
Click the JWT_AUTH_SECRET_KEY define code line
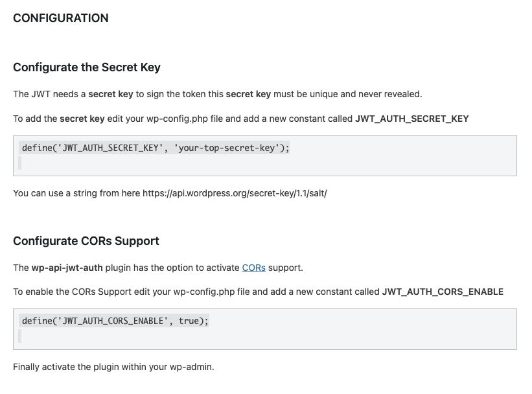[156, 148]
